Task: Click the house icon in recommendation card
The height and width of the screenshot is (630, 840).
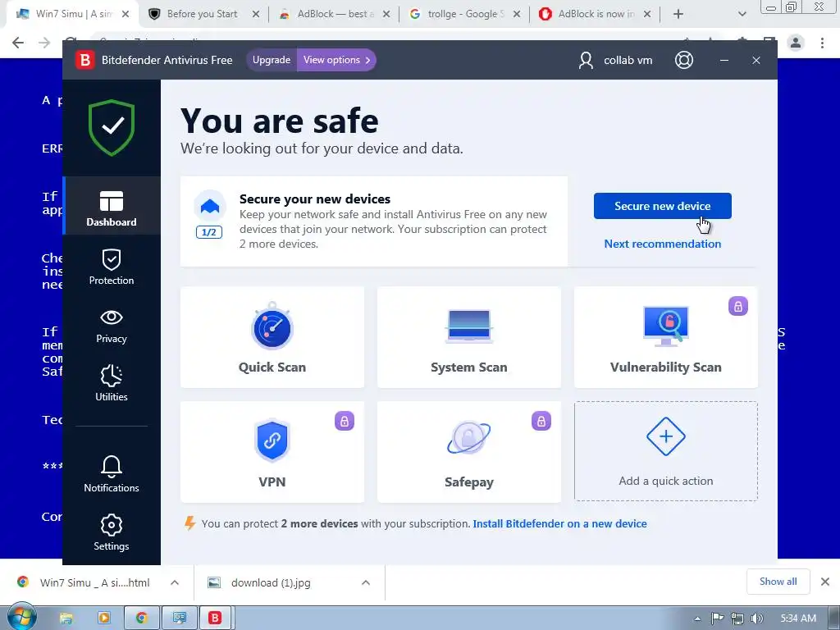Action: click(209, 206)
